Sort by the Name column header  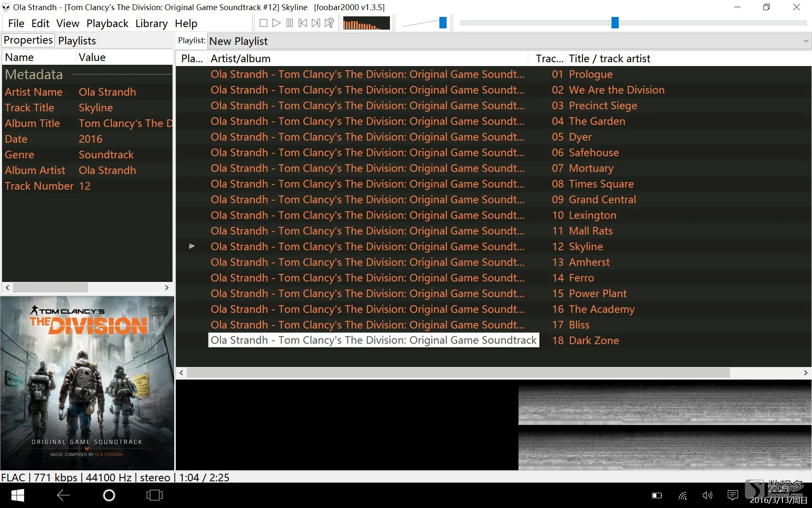(39, 57)
